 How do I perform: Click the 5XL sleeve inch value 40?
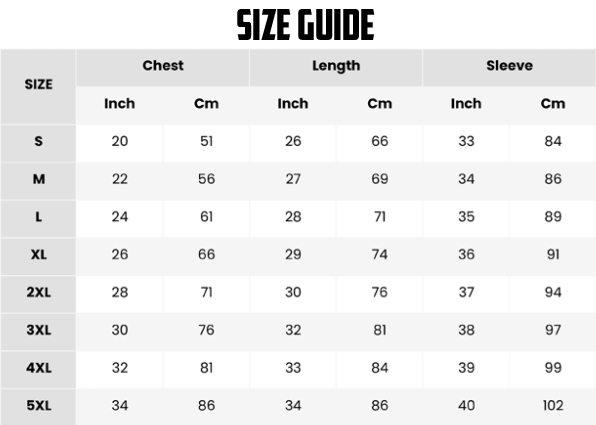466,406
